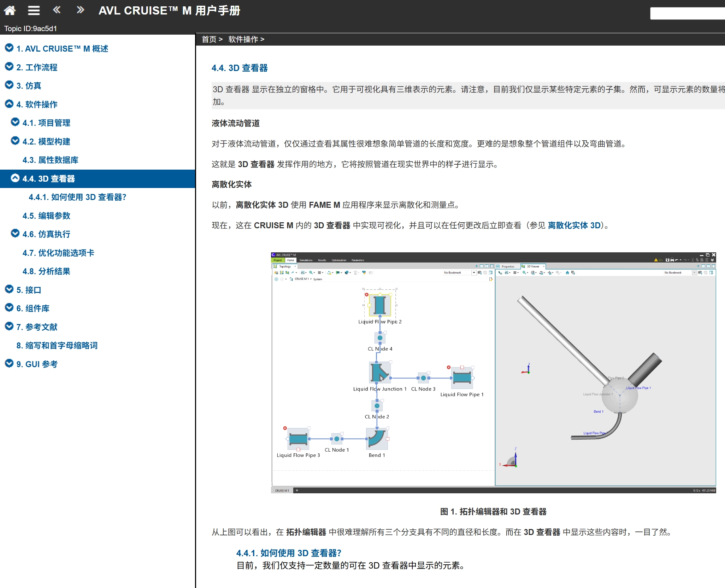Click 4.6. 仿真执行 sidebar link
The height and width of the screenshot is (588, 725).
46,234
